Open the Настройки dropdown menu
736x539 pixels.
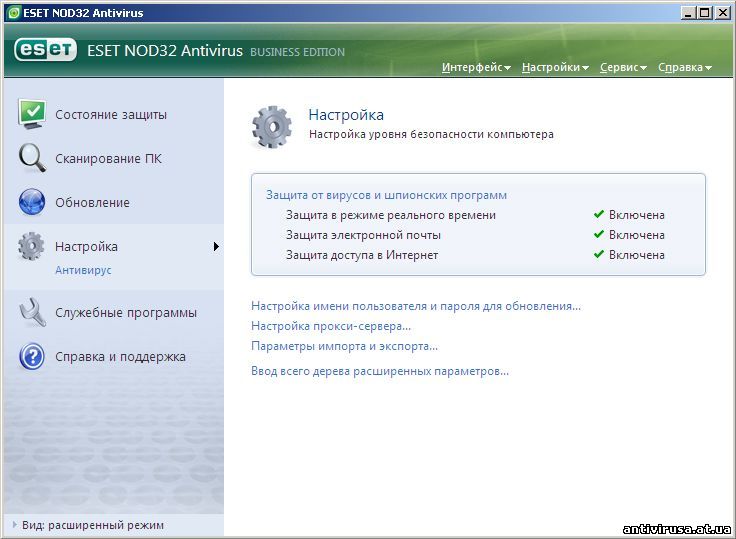[x=555, y=68]
